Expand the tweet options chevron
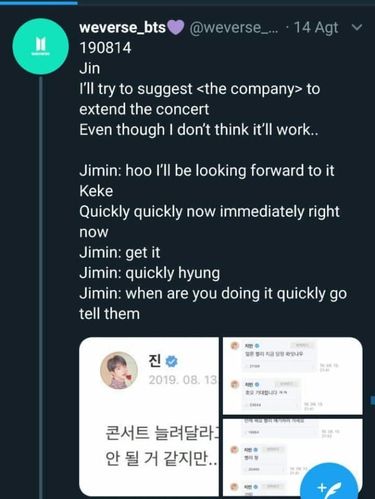 pyautogui.click(x=356, y=27)
